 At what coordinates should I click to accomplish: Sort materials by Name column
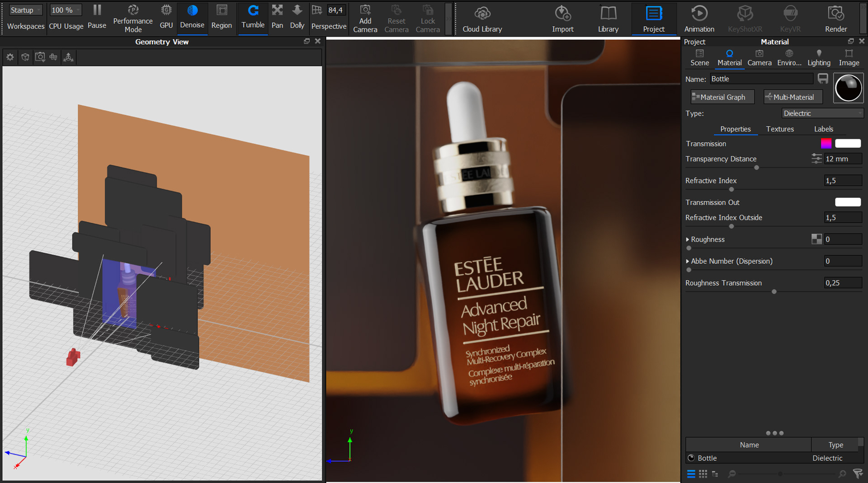tap(749, 445)
